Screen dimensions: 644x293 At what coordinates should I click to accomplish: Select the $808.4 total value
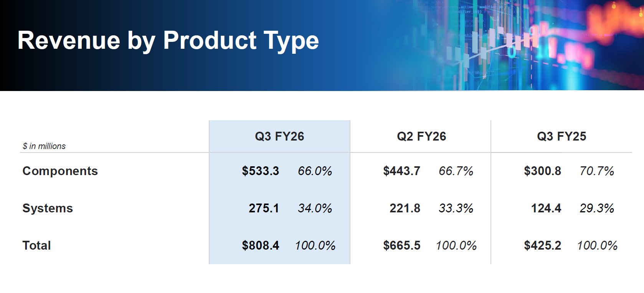(260, 245)
